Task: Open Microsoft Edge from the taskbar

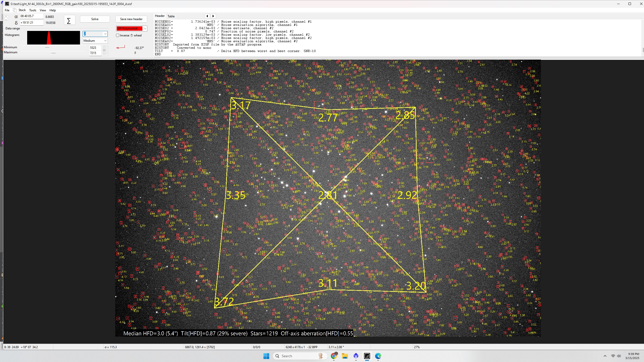Action: click(378, 356)
